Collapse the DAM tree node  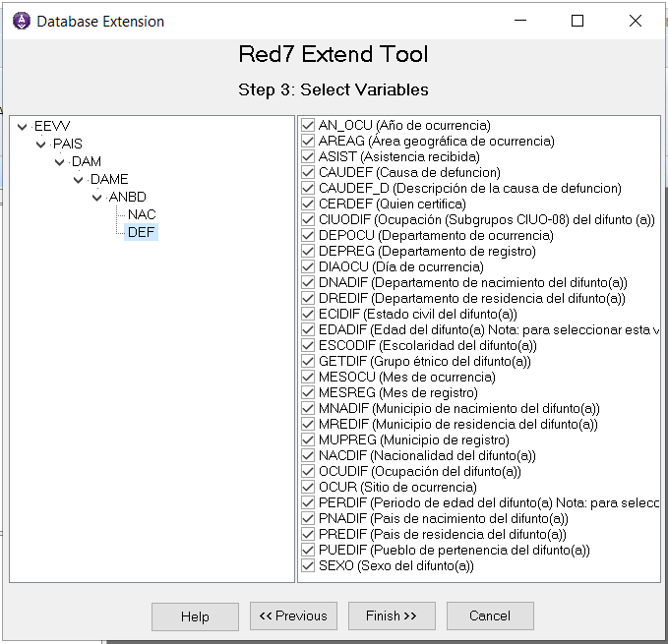tap(59, 162)
